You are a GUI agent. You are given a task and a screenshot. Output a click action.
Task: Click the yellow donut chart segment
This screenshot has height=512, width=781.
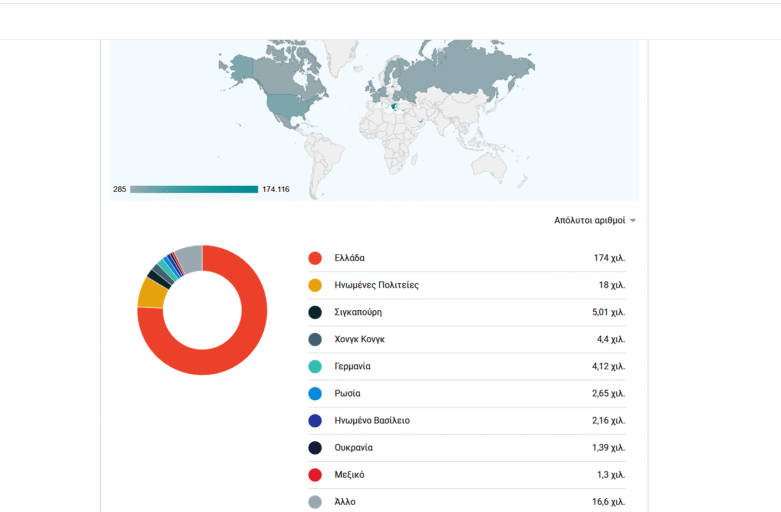click(x=151, y=292)
